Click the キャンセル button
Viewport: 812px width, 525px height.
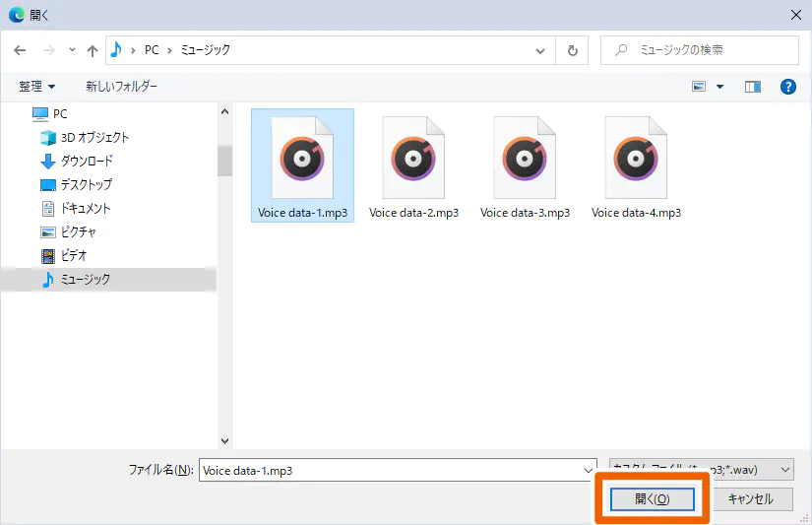(750, 499)
